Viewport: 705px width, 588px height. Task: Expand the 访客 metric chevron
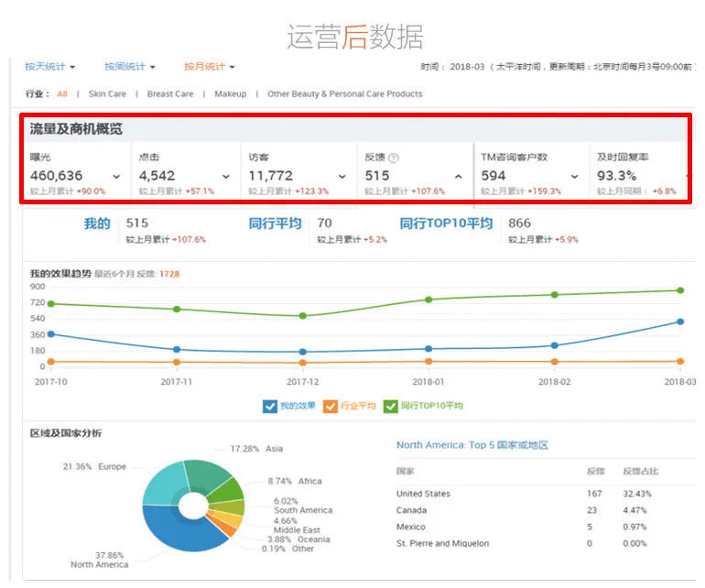[x=342, y=177]
